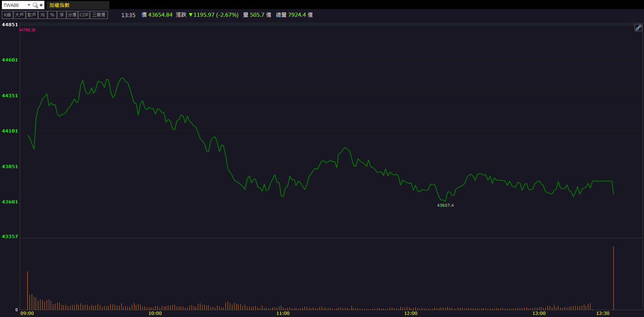
Task: Click the 43607.4 low price marker
Action: [x=445, y=205]
